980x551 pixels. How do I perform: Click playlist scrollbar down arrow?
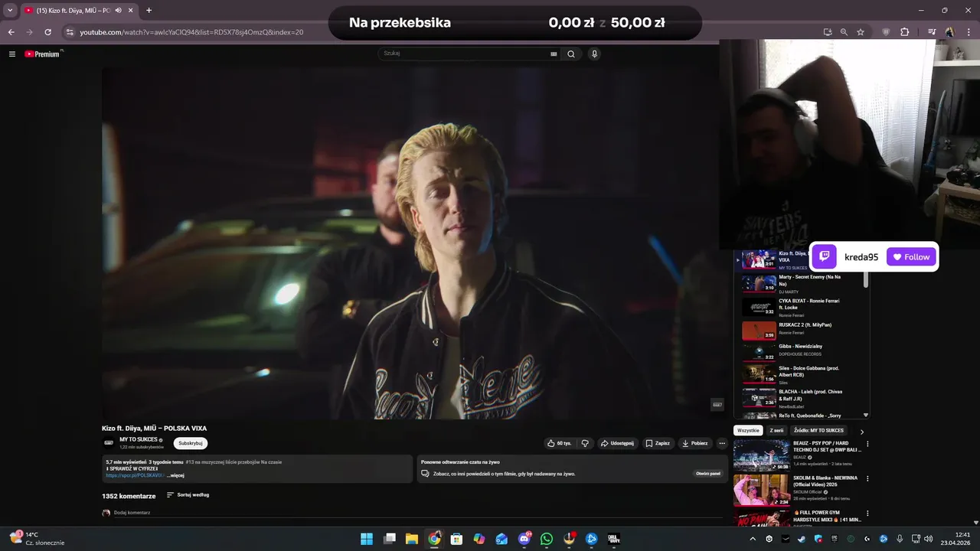click(x=866, y=415)
